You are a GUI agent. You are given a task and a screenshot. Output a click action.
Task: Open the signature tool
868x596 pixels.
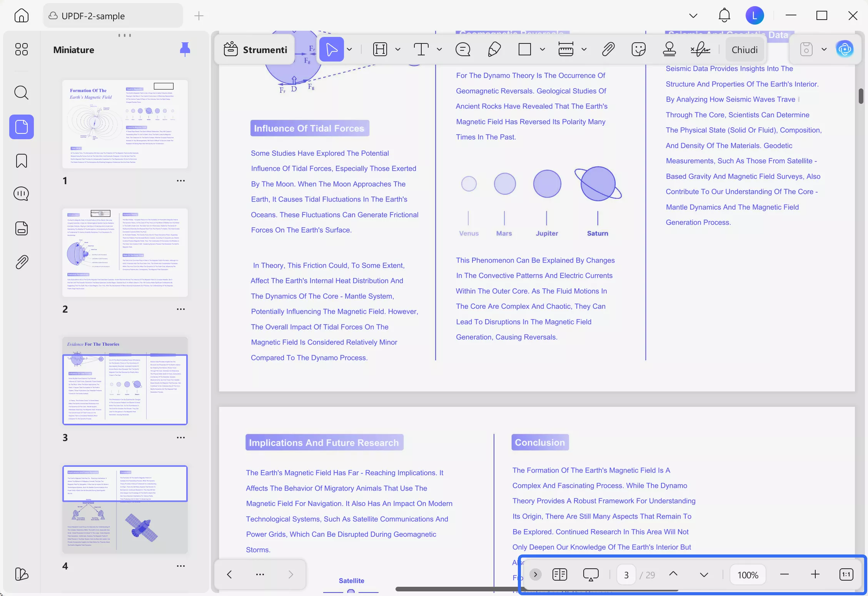[700, 49]
